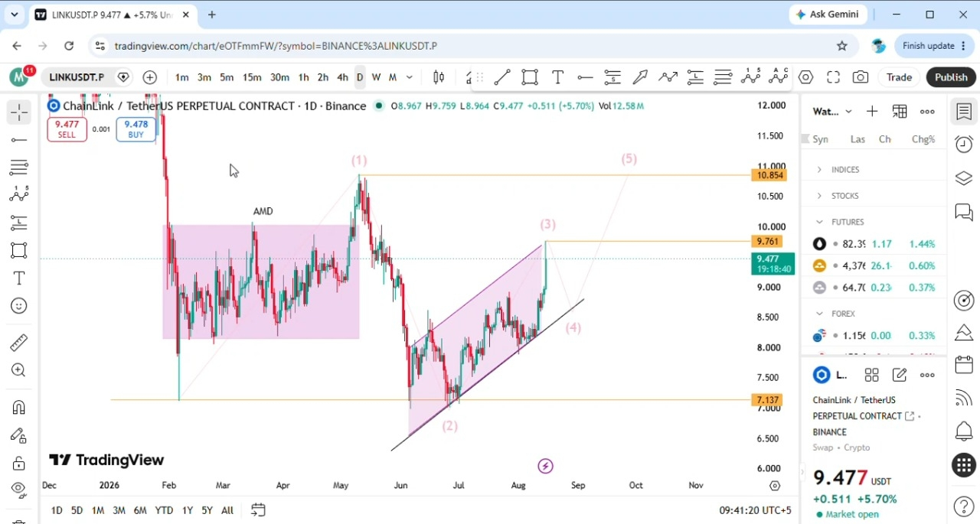Open the Alerts clock icon
The width and height of the screenshot is (980, 524).
coord(964,145)
